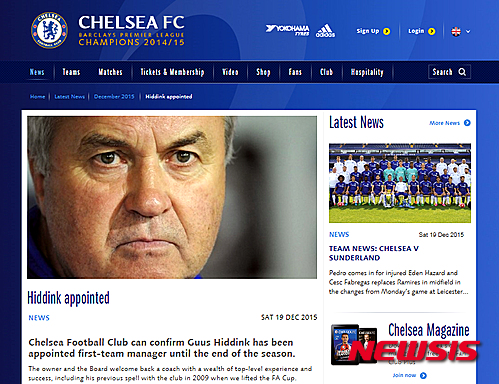
Task: Go to the Hospitality menu item
Action: point(367,72)
